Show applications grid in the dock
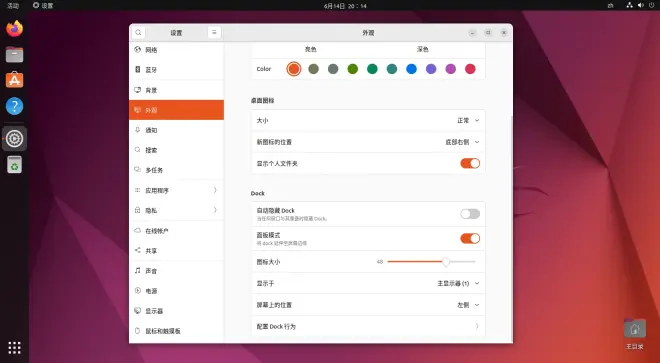 click(14, 347)
